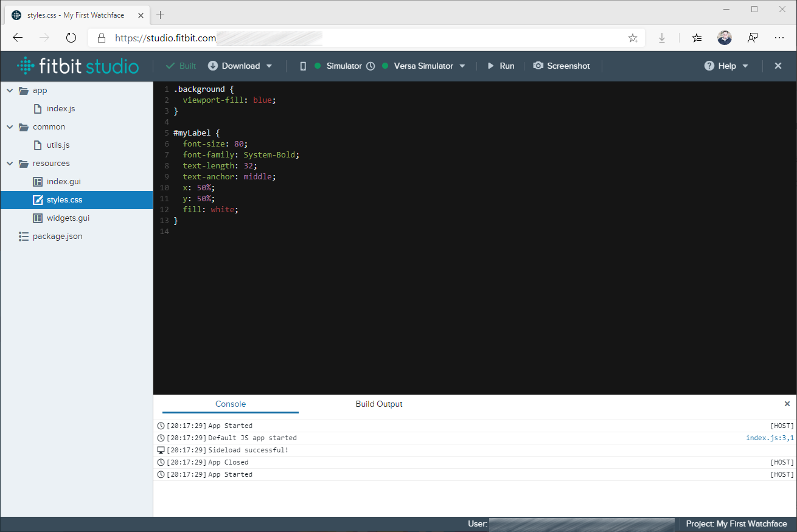The height and width of the screenshot is (532, 797).
Task: Add the page to favorites with the star
Action: pyautogui.click(x=633, y=38)
